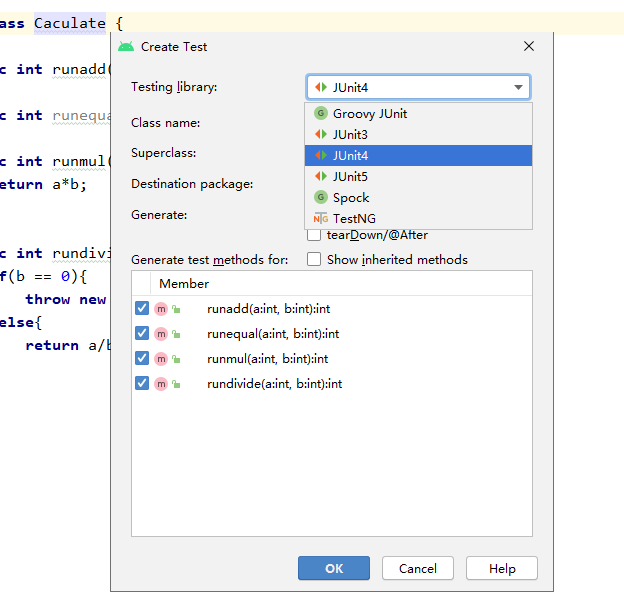
Task: Click the Class name label
Action: pyautogui.click(x=166, y=123)
